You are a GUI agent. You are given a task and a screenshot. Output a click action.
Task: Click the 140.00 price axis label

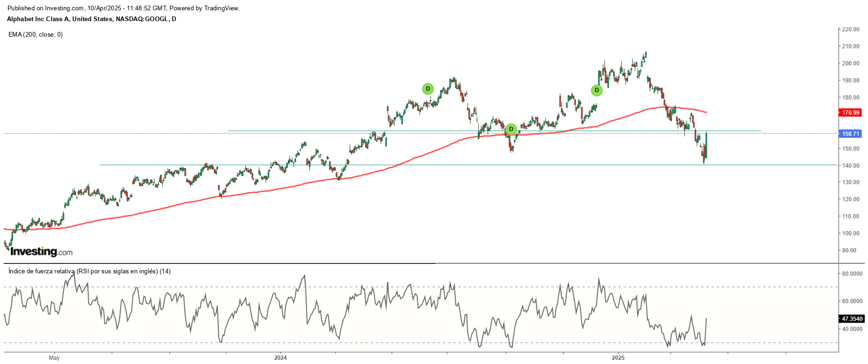pos(851,165)
